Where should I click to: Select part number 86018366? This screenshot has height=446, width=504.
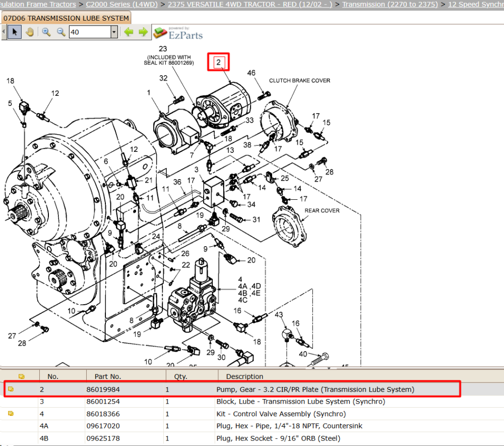103,414
